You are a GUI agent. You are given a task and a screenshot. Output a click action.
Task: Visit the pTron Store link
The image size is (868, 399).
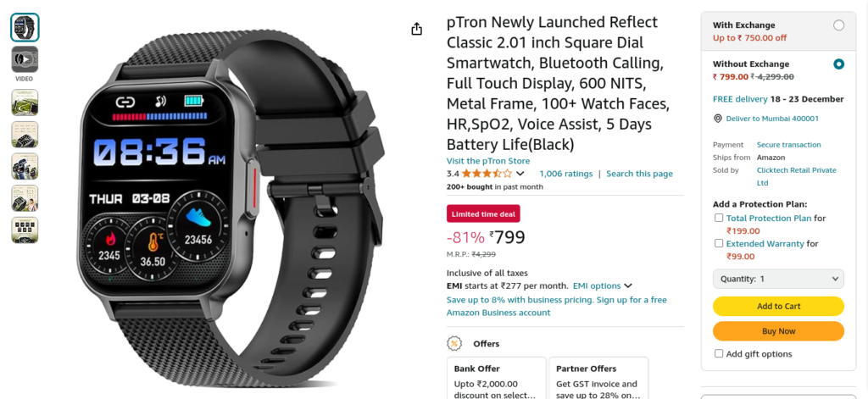point(488,161)
